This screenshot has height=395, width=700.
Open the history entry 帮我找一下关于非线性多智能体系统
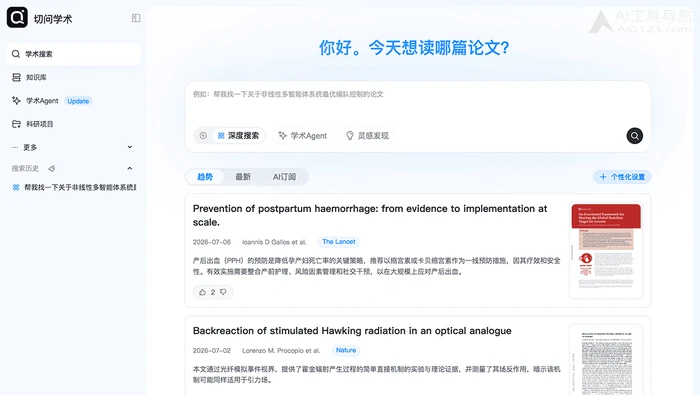[75, 187]
